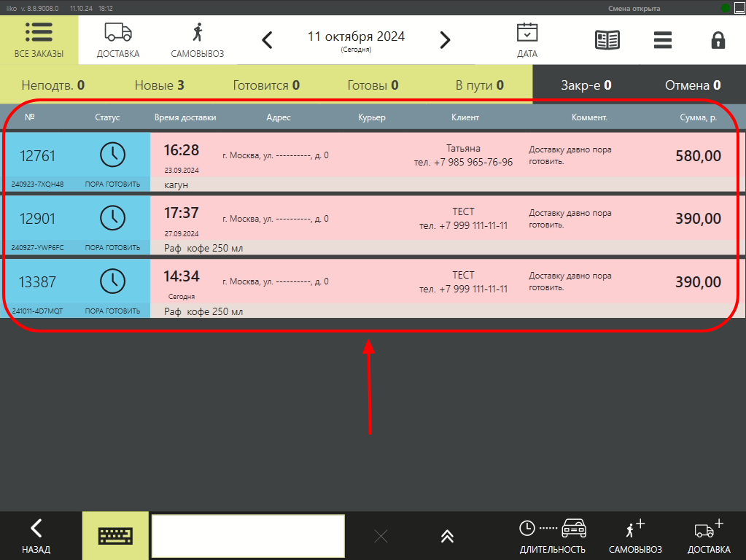
Task: Switch to the ДОСТАВКА delivery truck tab at top
Action: 118,40
